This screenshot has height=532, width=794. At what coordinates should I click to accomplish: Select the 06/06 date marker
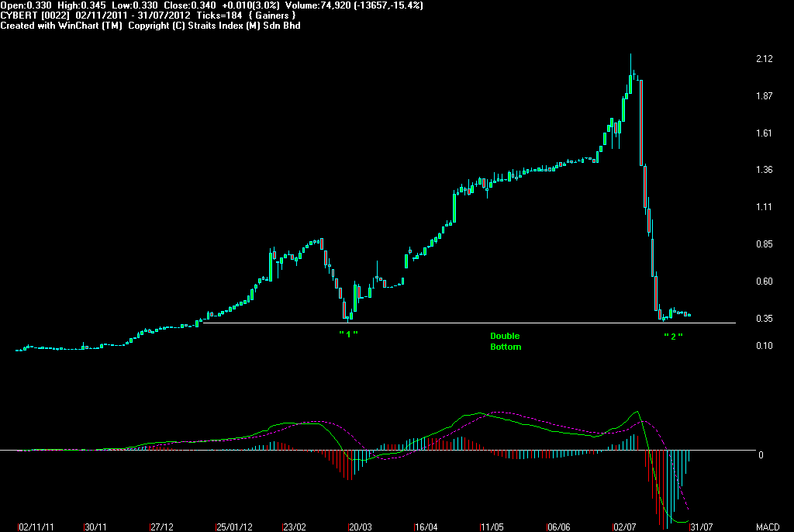click(x=558, y=527)
